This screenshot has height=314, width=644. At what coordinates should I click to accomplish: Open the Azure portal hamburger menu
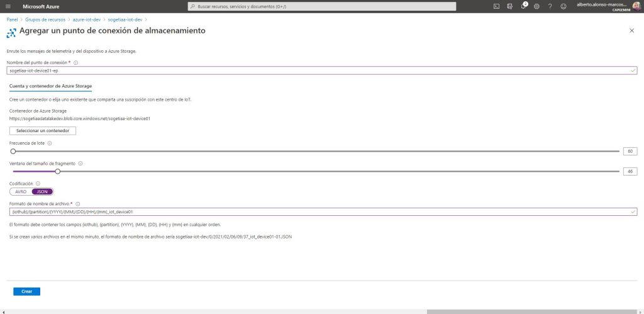coord(8,6)
